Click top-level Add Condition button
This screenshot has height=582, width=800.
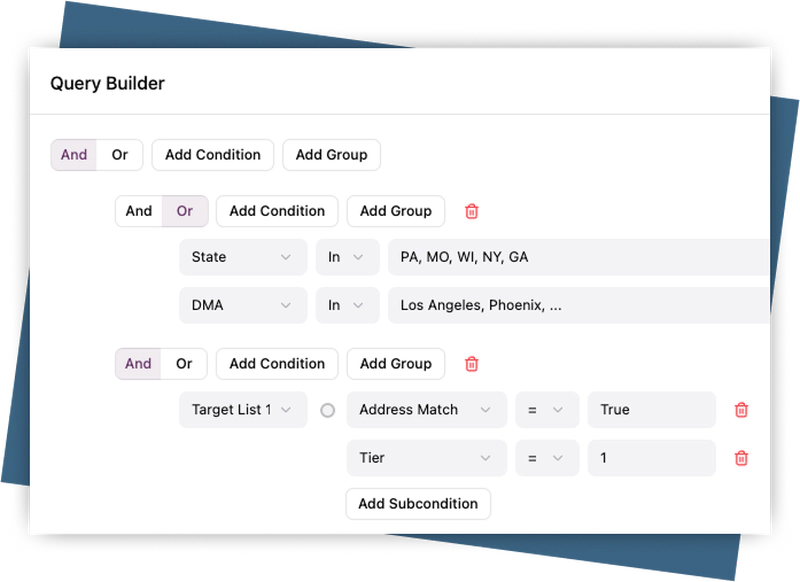point(213,155)
